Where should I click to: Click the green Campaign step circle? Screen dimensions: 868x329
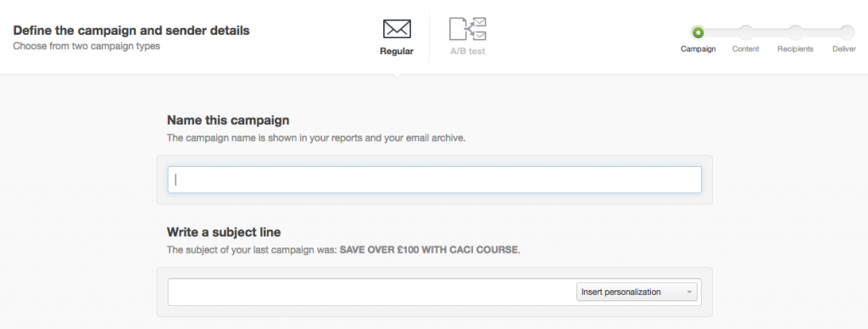point(698,33)
